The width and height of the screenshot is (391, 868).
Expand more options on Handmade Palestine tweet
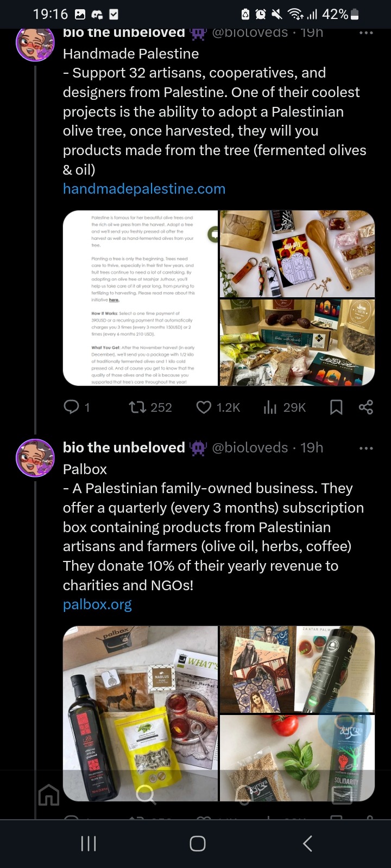pyautogui.click(x=366, y=33)
